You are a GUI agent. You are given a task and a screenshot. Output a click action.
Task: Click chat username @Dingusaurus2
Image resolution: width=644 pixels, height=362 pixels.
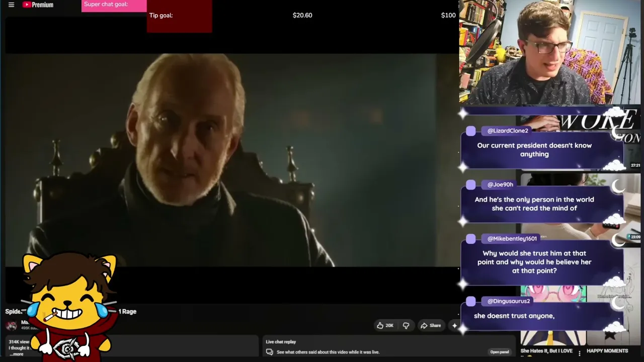508,301
